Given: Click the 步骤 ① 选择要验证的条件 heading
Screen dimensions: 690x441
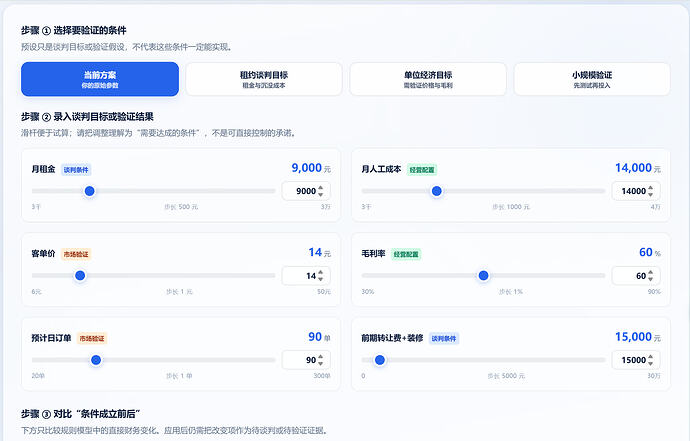Looking at the screenshot, I should coord(73,30).
